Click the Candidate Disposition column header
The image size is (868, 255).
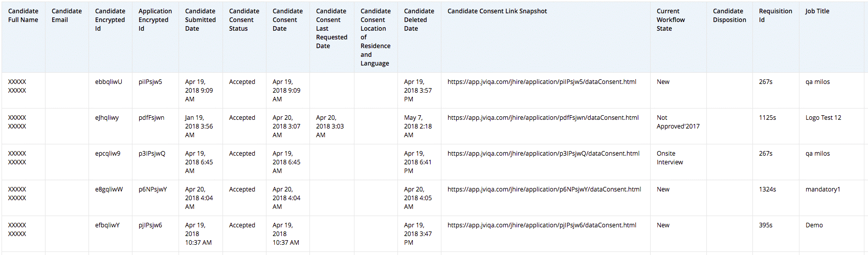click(729, 15)
